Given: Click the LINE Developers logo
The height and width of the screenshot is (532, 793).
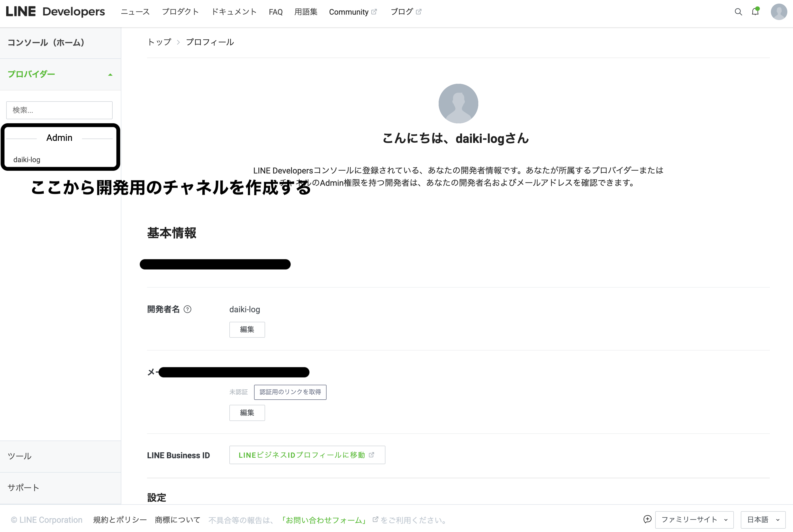Looking at the screenshot, I should point(55,12).
